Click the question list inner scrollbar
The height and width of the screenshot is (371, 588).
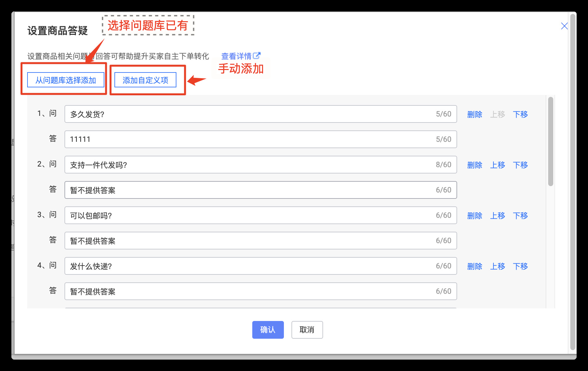[x=551, y=141]
